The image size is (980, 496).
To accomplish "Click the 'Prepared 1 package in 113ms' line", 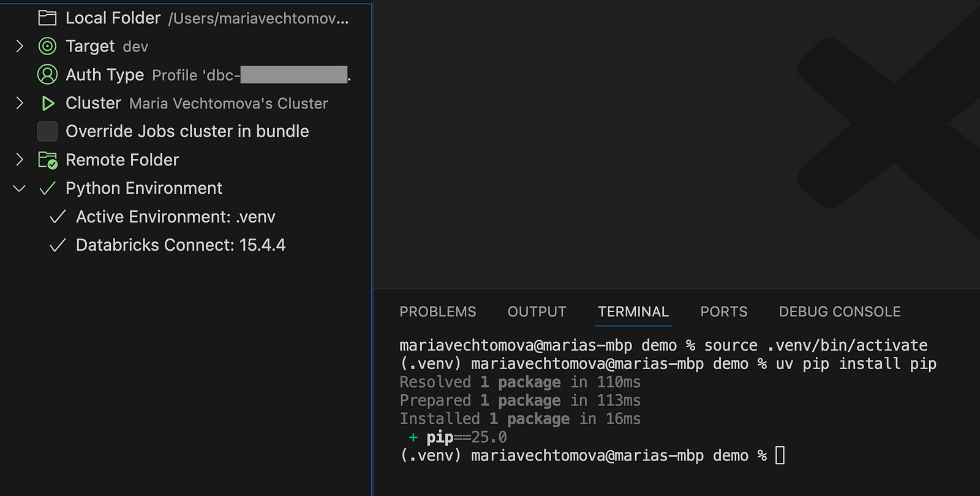I will tap(520, 400).
